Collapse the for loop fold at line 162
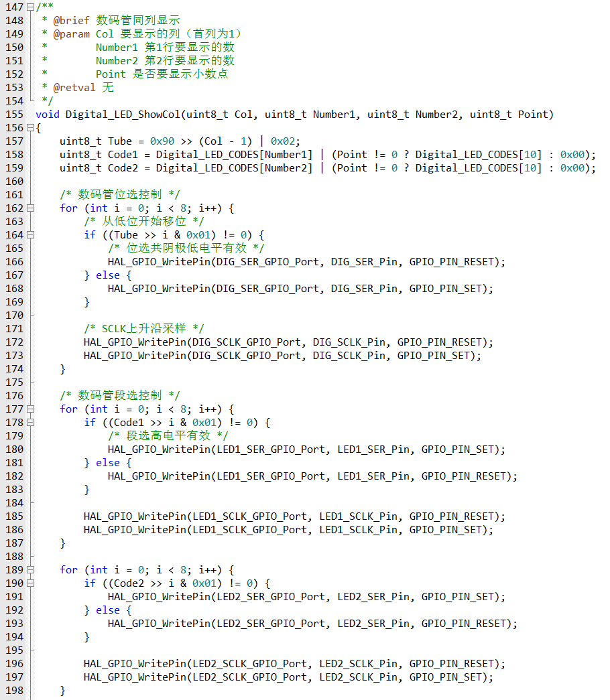 point(30,208)
